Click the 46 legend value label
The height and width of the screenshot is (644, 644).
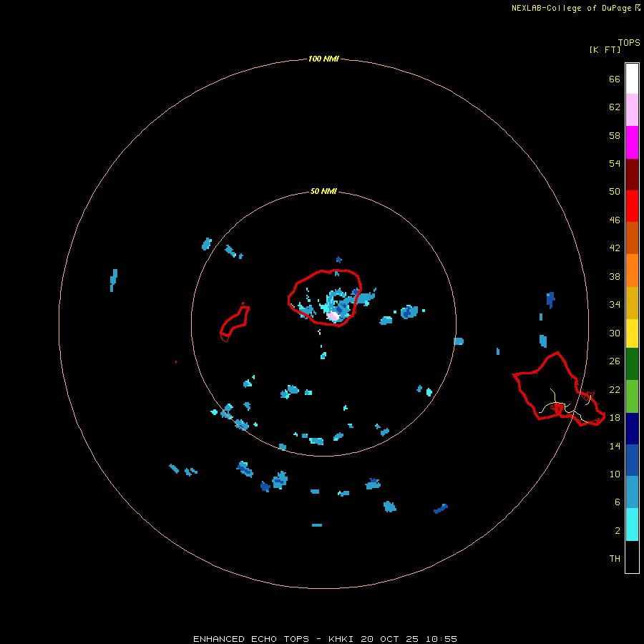[615, 220]
